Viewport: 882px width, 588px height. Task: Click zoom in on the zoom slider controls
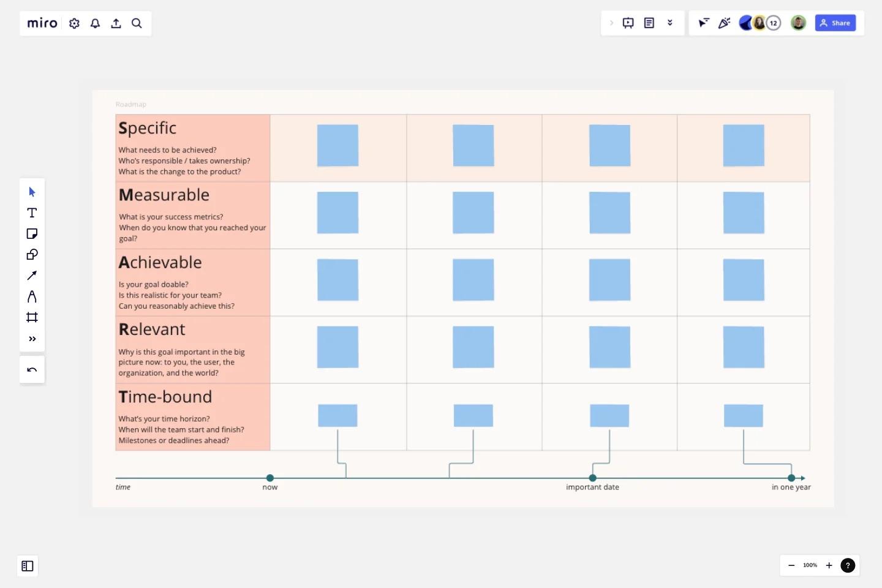(x=829, y=565)
